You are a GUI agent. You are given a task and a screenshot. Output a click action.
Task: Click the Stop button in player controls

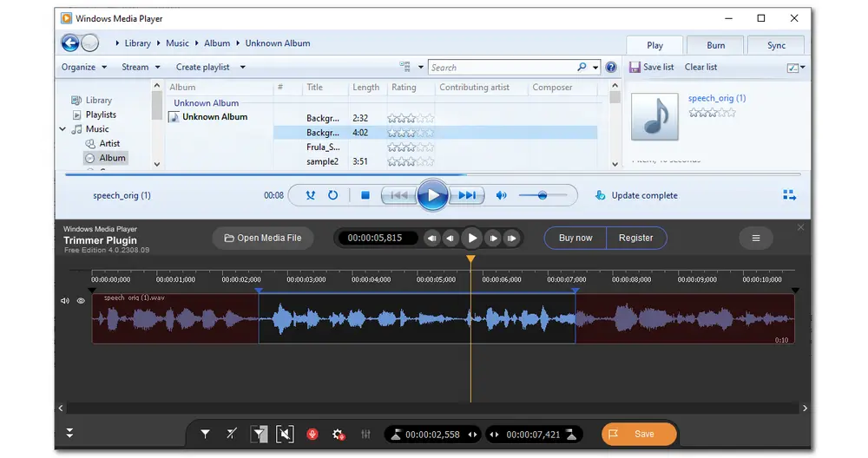click(365, 195)
